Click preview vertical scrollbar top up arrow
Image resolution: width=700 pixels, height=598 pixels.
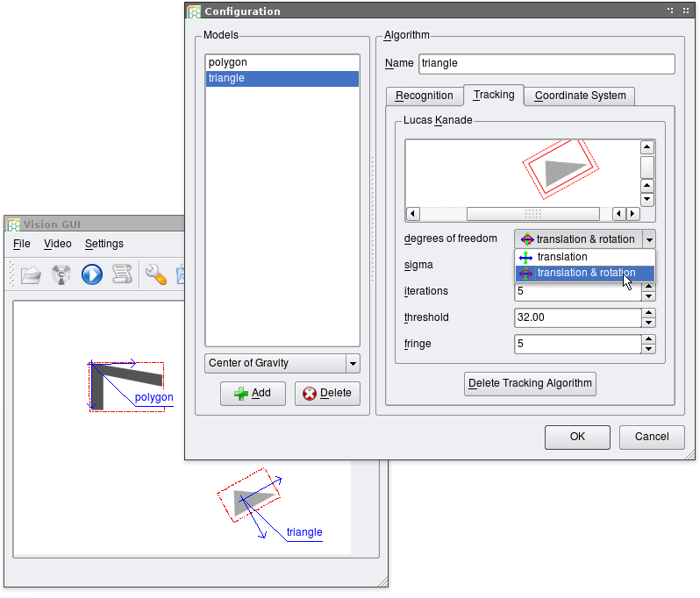pos(647,146)
